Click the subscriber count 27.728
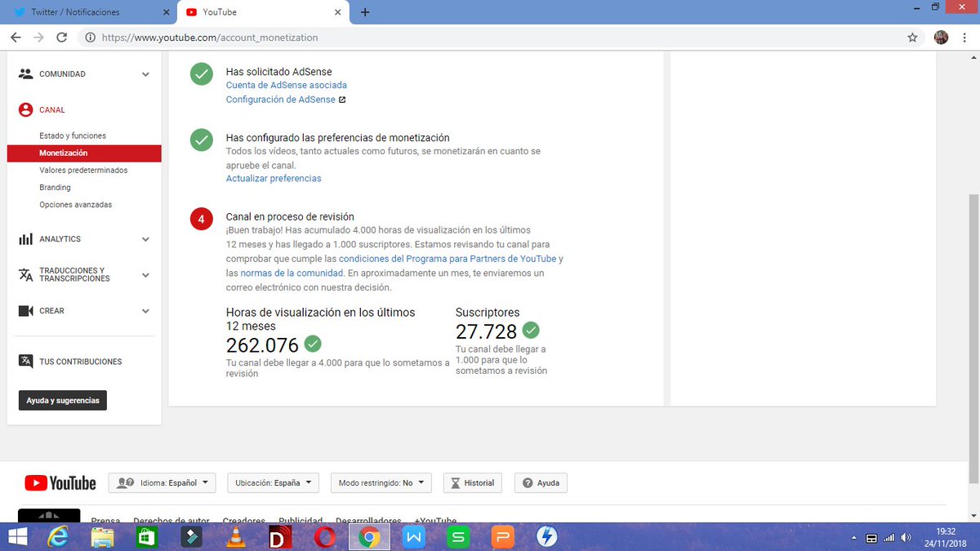The height and width of the screenshot is (551, 980). [x=487, y=331]
